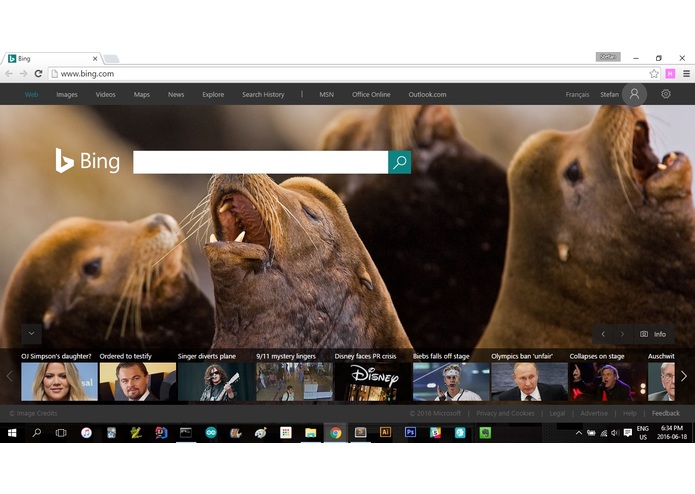Reload the page with refresh icon

[x=38, y=74]
